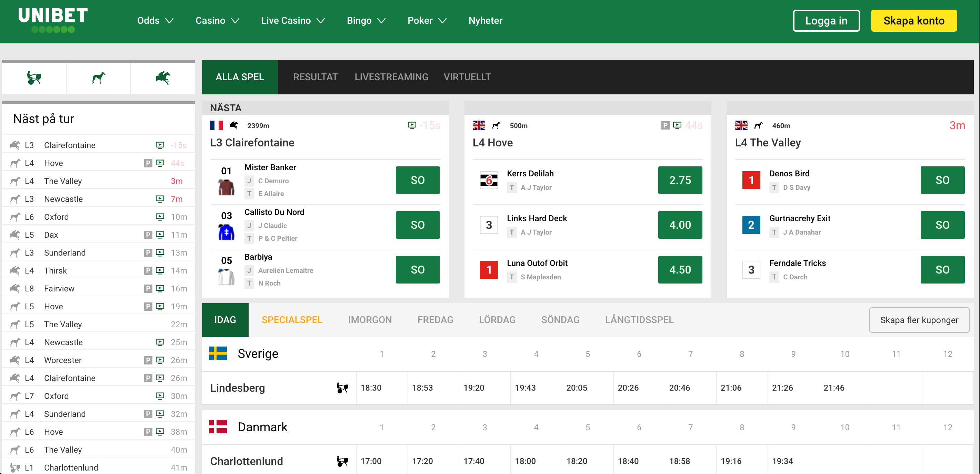Click SO odds button for Mister Banker
The image size is (980, 474).
point(418,180)
